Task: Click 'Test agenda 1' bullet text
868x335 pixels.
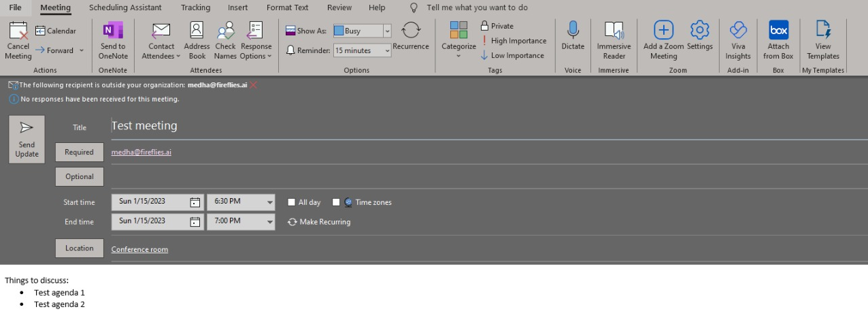Action: [x=59, y=293]
